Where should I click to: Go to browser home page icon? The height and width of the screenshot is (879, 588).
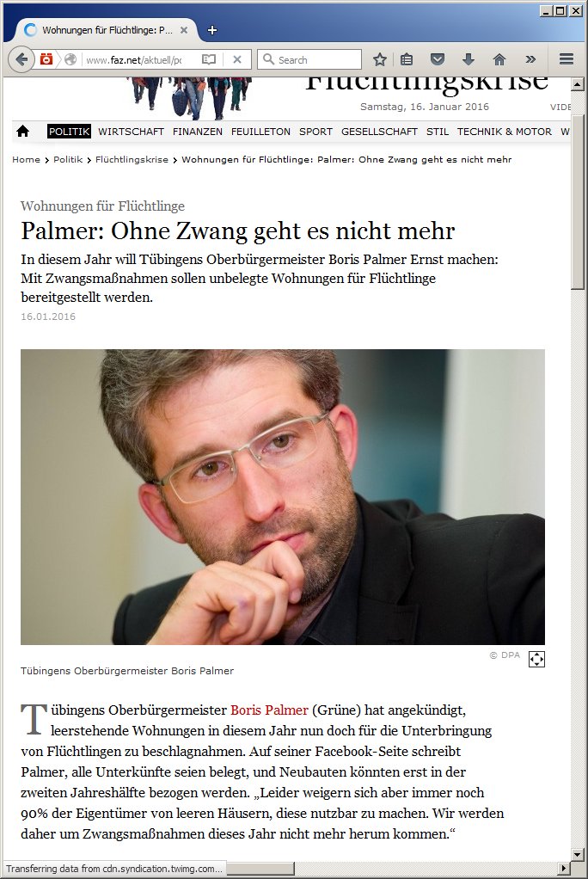[x=499, y=59]
